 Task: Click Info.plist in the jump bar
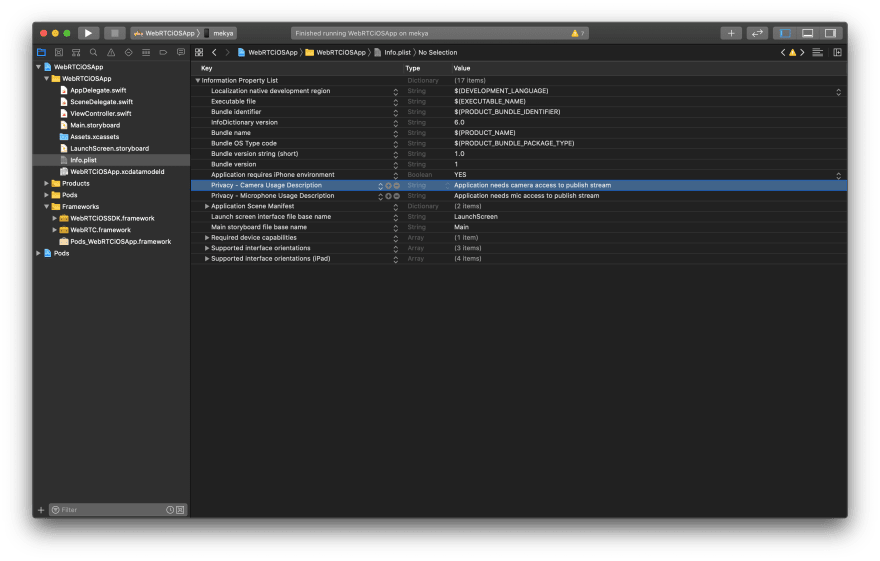coord(392,52)
